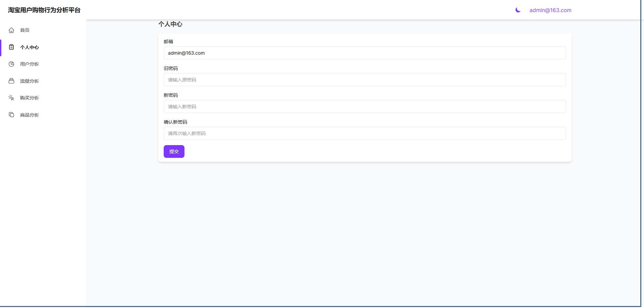
Task: Select 购买分析 sidebar entry
Action: pyautogui.click(x=30, y=98)
